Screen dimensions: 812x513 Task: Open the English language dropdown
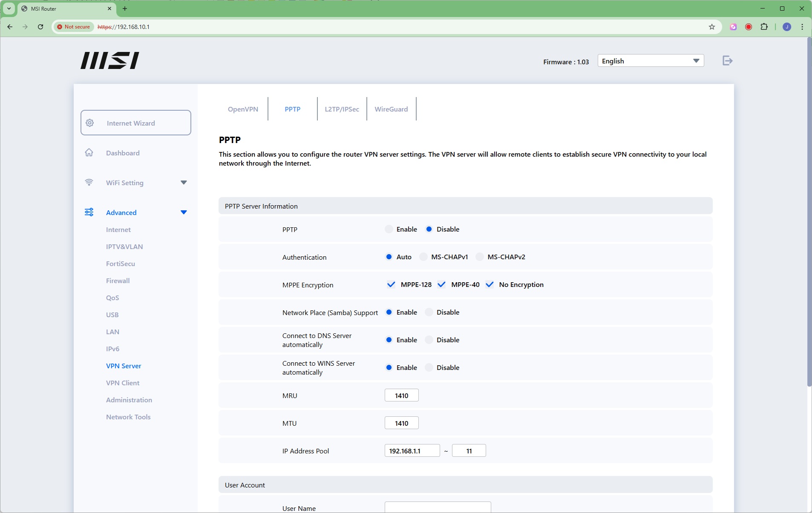(650, 61)
